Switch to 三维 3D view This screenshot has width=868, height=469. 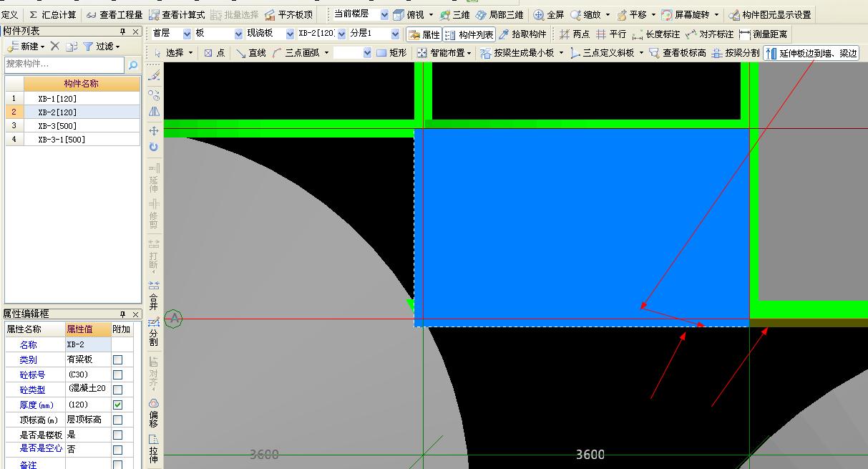455,14
